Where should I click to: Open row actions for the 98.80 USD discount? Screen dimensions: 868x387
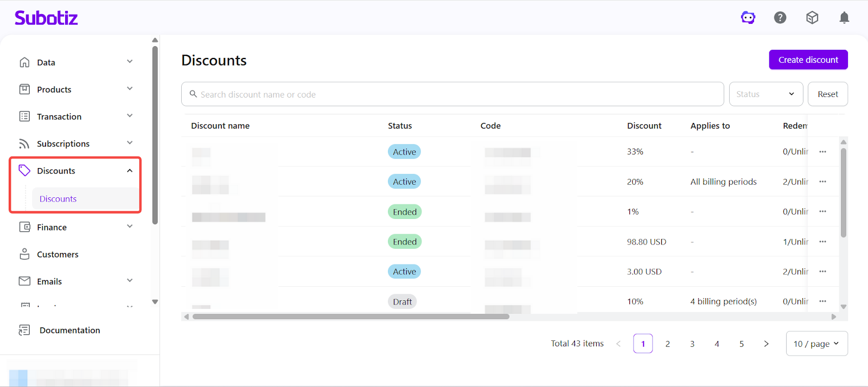click(x=823, y=242)
